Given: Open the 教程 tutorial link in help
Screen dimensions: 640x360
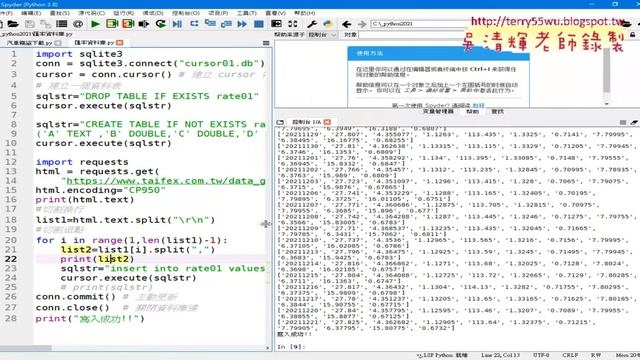Looking at the screenshot, I should (x=479, y=105).
